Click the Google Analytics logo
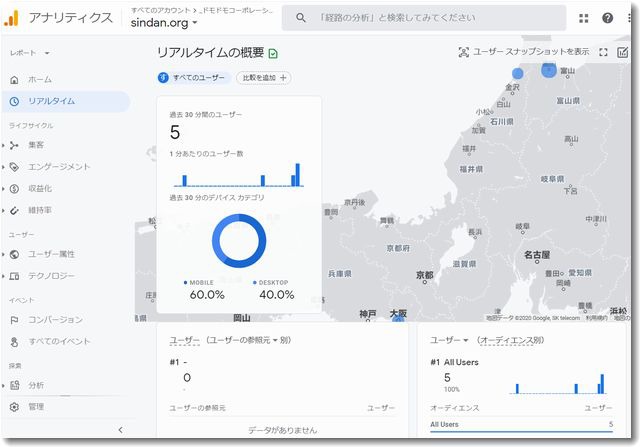Image resolution: width=640 pixels, height=447 pixels. pyautogui.click(x=11, y=18)
